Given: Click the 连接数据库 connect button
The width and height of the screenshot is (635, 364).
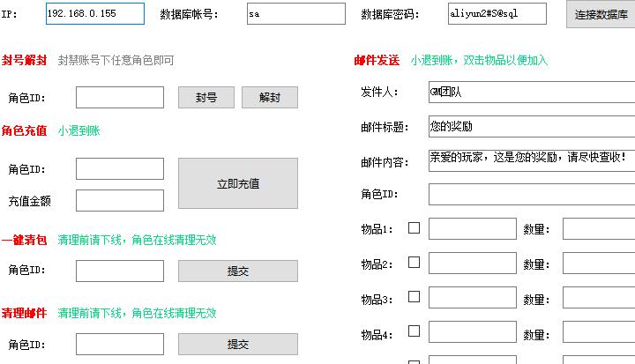Looking at the screenshot, I should tap(601, 14).
